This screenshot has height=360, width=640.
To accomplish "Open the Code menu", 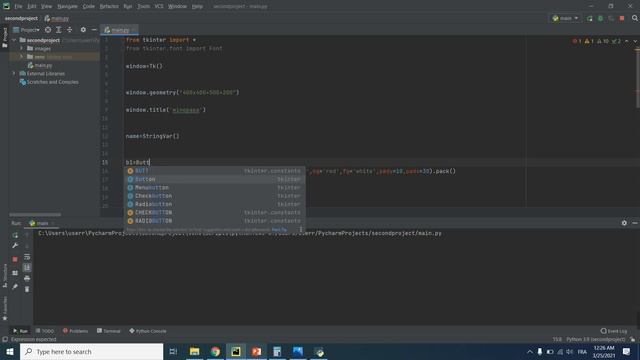I will point(89,6).
